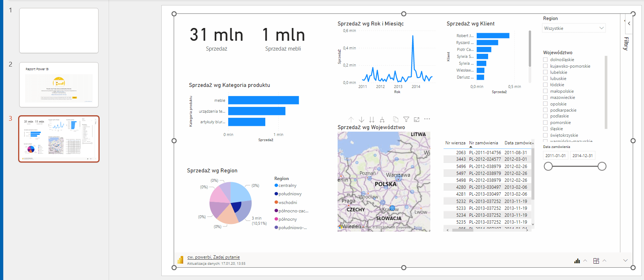The image size is (644, 280).
Task: Collapse the add-in bar with bottom-right chevron
Action: 625,260
